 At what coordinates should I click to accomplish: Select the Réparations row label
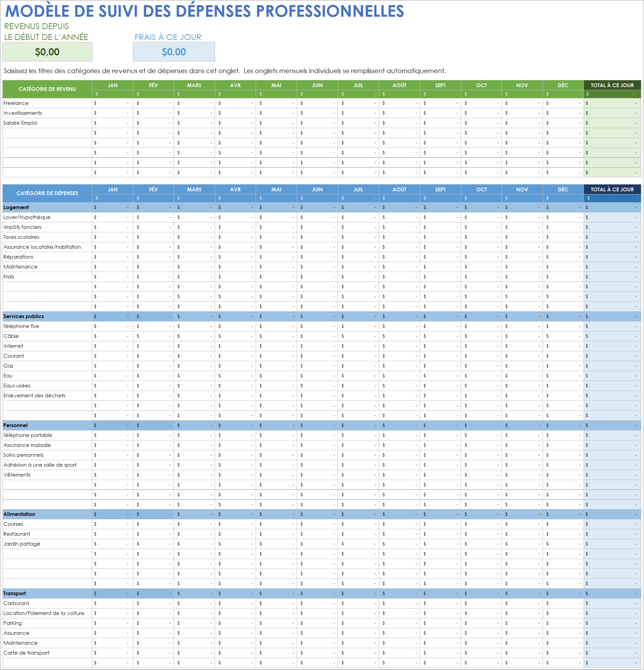pos(18,257)
